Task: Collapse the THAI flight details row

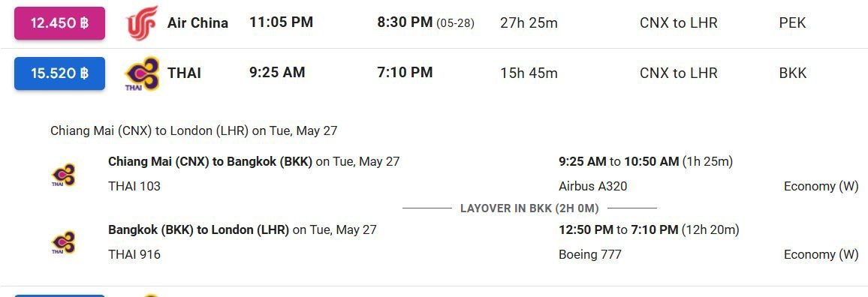Action: pos(434,73)
